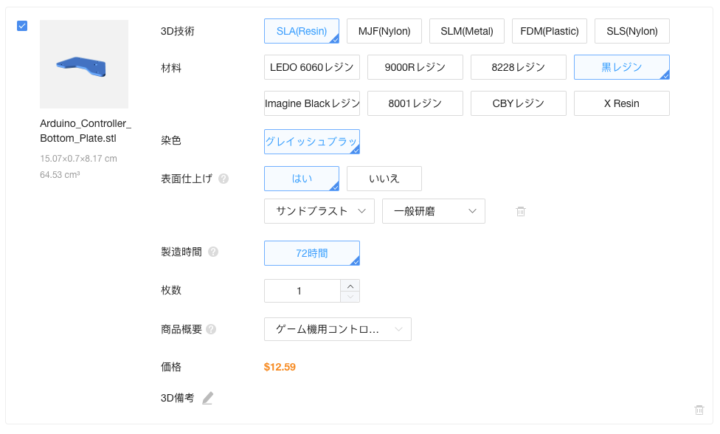Click the bottom-right delete item trash icon
This screenshot has width=720, height=434.
pyautogui.click(x=699, y=410)
